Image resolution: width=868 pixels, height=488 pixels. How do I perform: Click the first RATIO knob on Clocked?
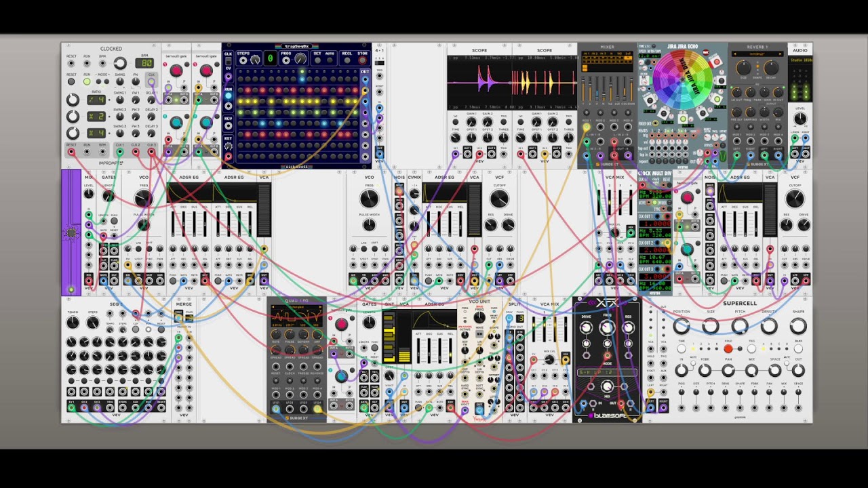(73, 100)
